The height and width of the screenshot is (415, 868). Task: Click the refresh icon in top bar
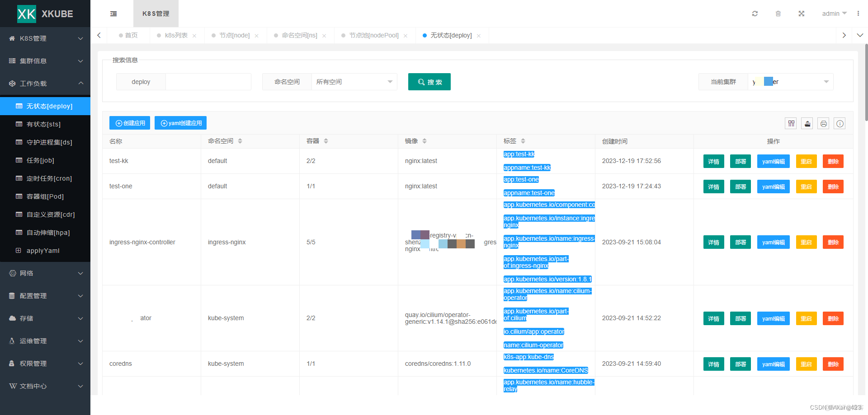pos(755,14)
